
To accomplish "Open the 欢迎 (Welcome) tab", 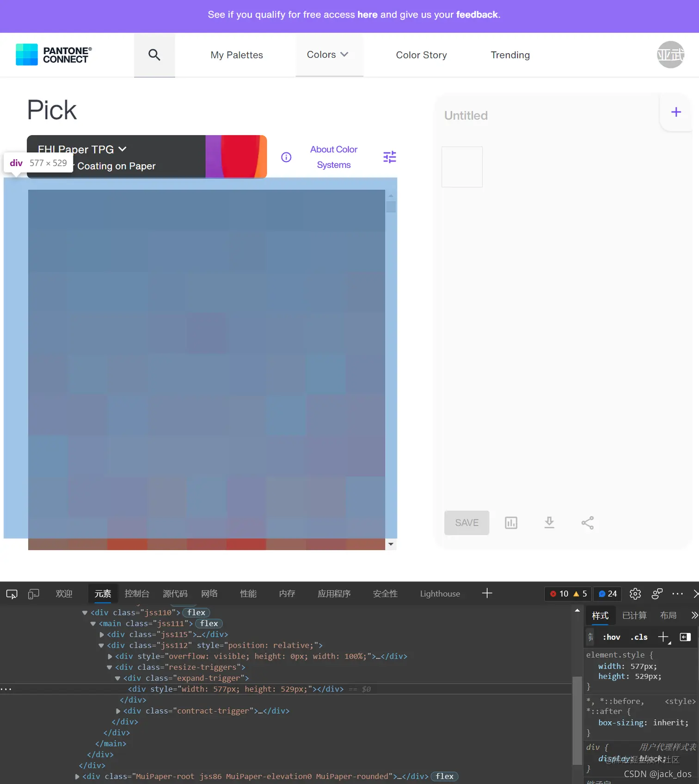I will [64, 594].
